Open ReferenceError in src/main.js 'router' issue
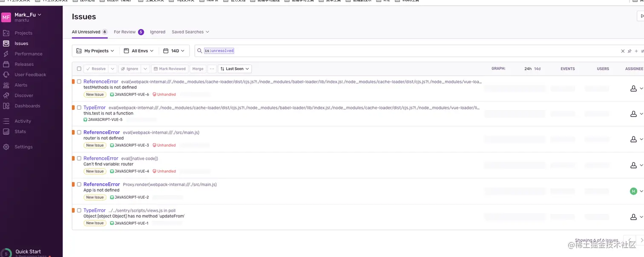 coord(102,132)
